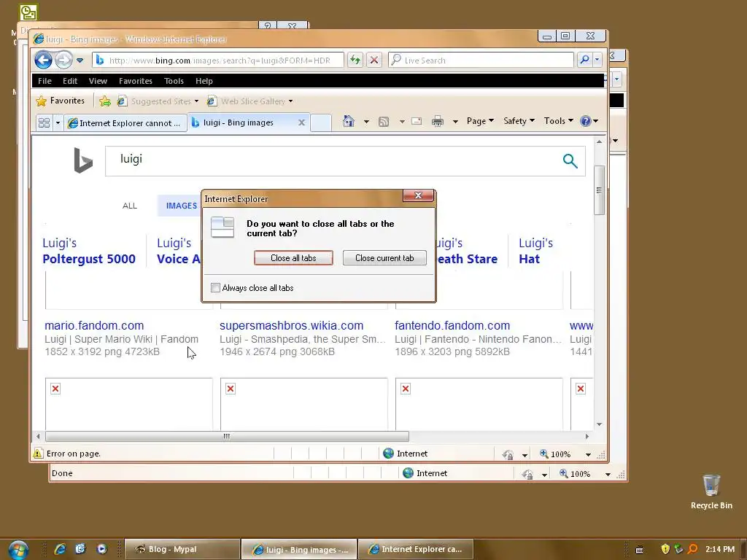Screen dimensions: 747x560
Task: Click the Quick Tabs grid icon
Action: pos(44,122)
